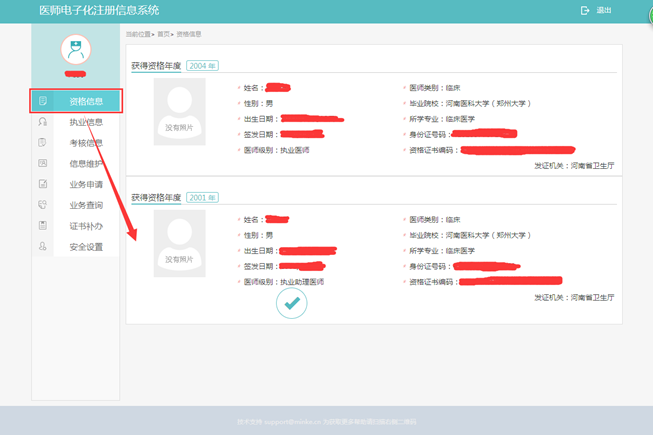Click the 证书补办 sidebar icon
653x435 pixels.
click(x=43, y=226)
